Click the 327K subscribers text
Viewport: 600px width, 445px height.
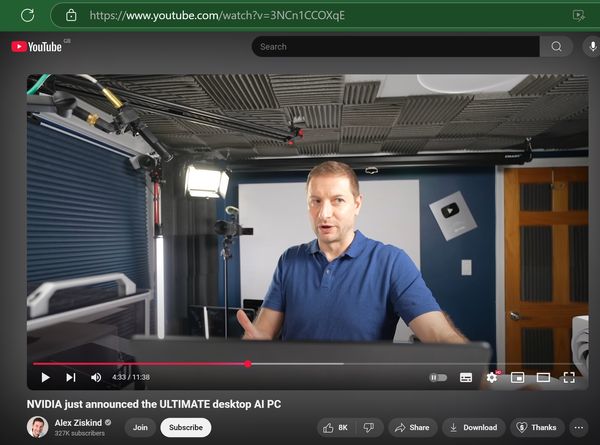pos(80,434)
